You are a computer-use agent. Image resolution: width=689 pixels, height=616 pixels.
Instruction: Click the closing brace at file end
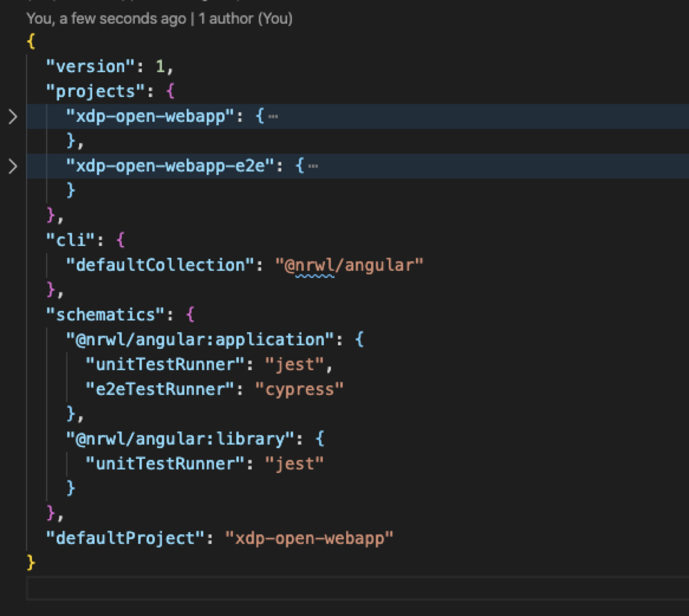[x=31, y=563]
